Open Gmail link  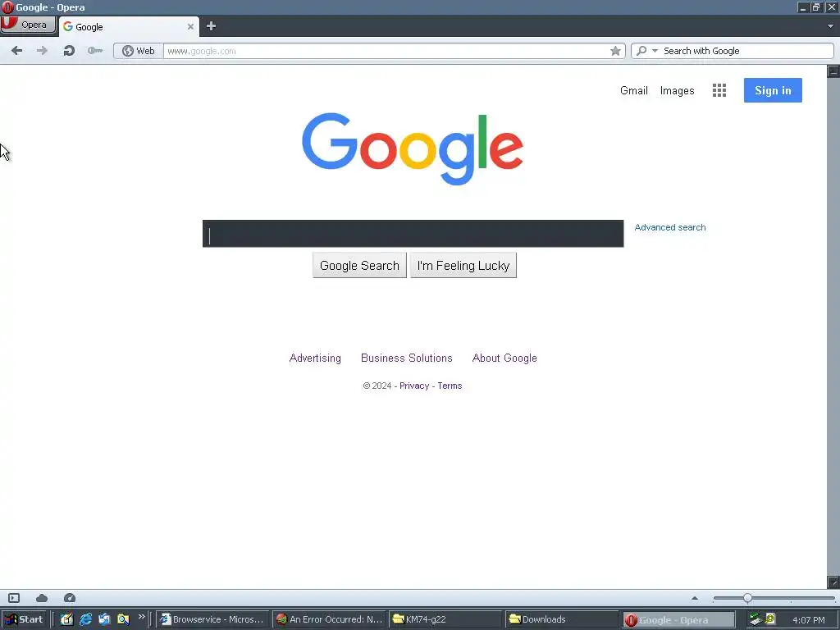click(634, 90)
